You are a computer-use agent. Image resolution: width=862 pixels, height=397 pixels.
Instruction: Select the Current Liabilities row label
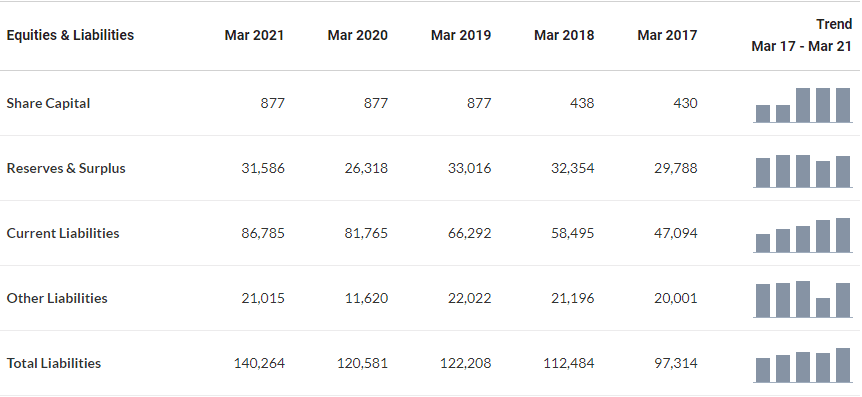63,233
